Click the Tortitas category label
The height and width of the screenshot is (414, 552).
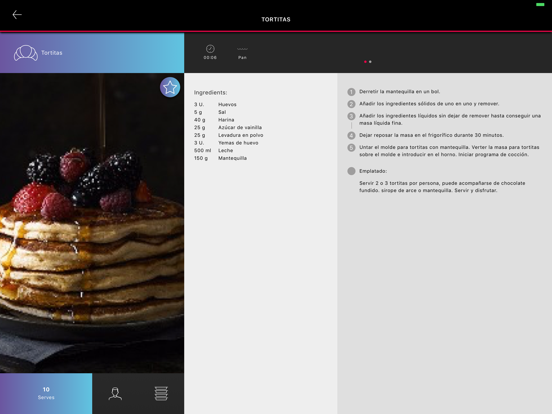pos(52,53)
